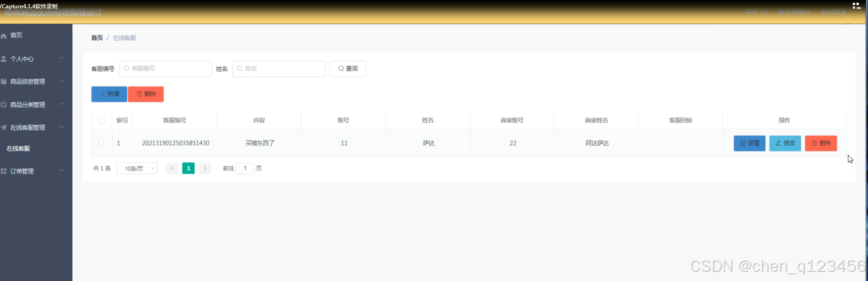Go to the previous page arrow
Viewport: 868px width, 281px height.
click(172, 169)
